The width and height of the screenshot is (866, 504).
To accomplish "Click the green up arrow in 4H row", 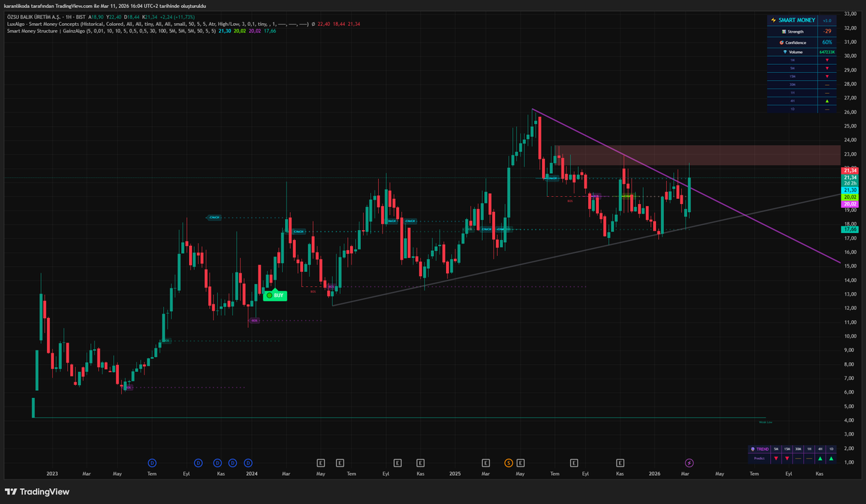I will coord(827,101).
